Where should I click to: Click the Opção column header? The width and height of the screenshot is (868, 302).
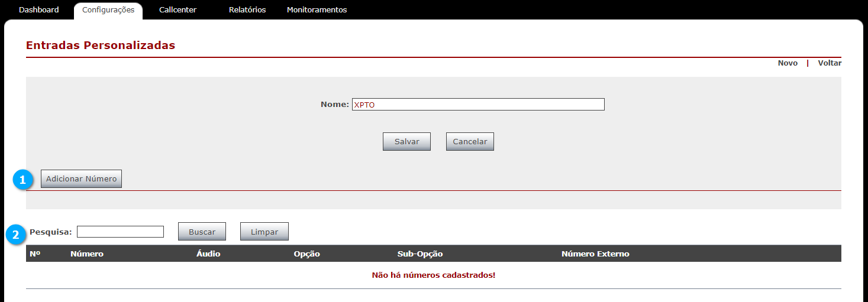306,254
